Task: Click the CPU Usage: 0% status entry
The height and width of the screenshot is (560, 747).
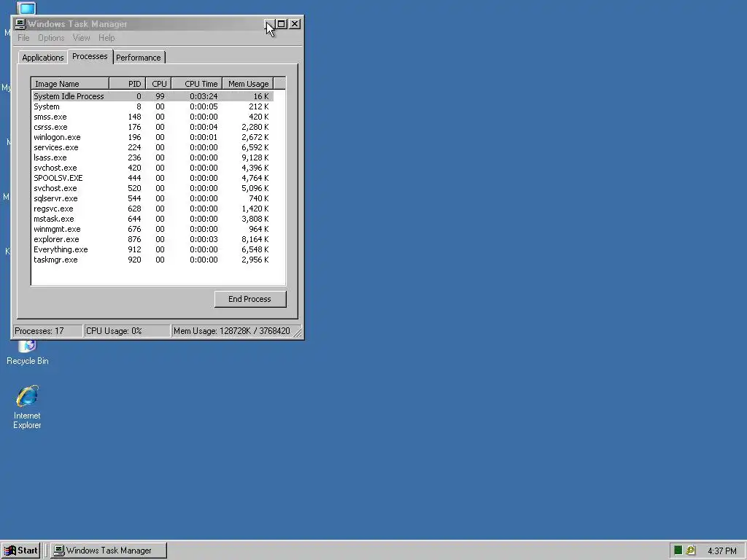Action: 127,331
